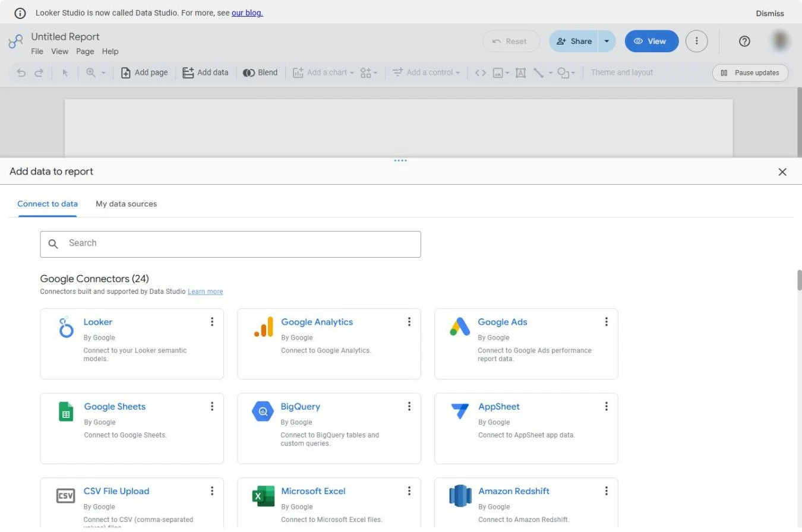Open the File menu
The width and height of the screenshot is (802, 532).
(37, 52)
